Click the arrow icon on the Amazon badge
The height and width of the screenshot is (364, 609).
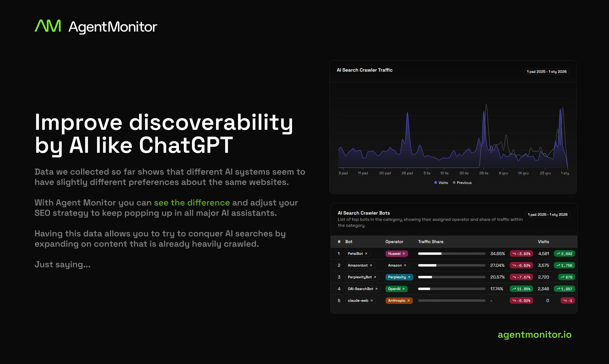click(405, 266)
